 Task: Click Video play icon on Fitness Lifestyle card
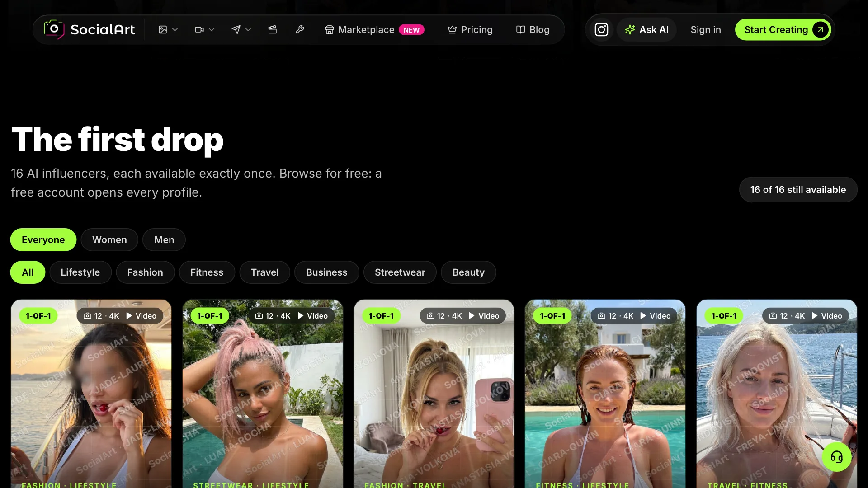click(x=643, y=316)
